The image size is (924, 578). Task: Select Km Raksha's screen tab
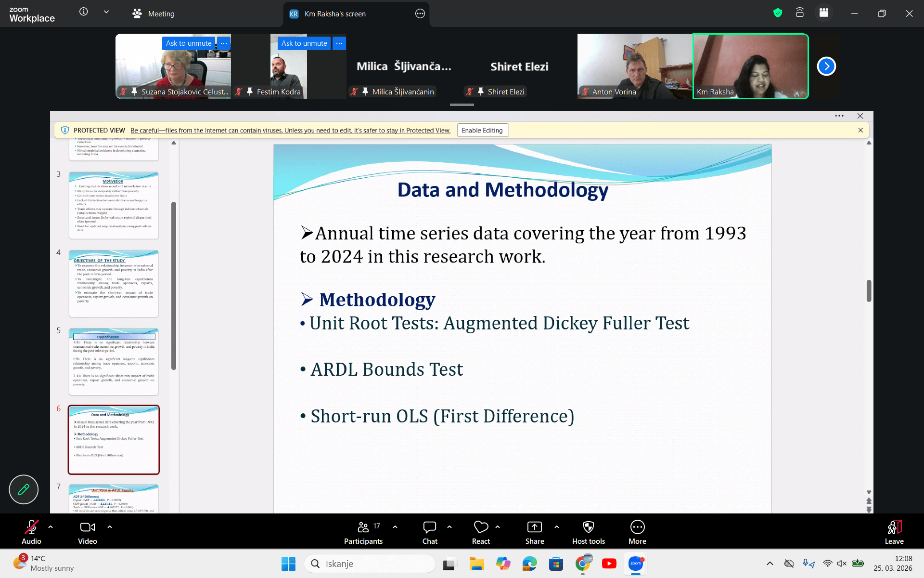335,13
